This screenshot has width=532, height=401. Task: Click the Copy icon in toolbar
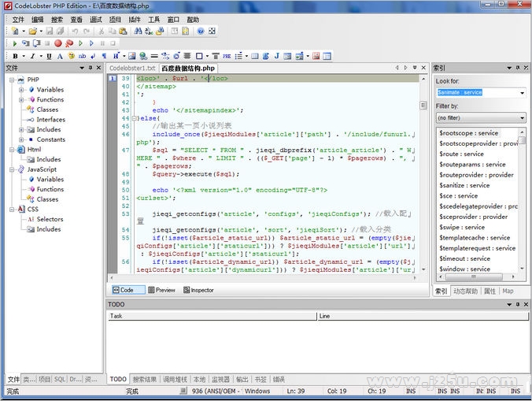(x=112, y=32)
